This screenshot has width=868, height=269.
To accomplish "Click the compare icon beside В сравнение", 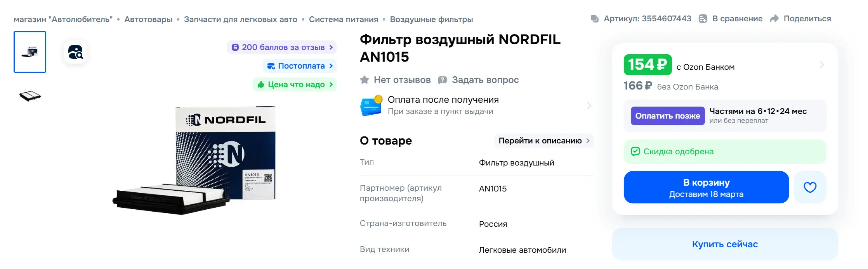I will (x=703, y=19).
